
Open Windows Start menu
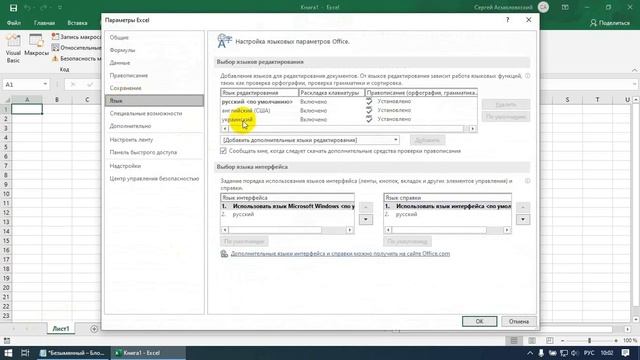pyautogui.click(x=8, y=353)
